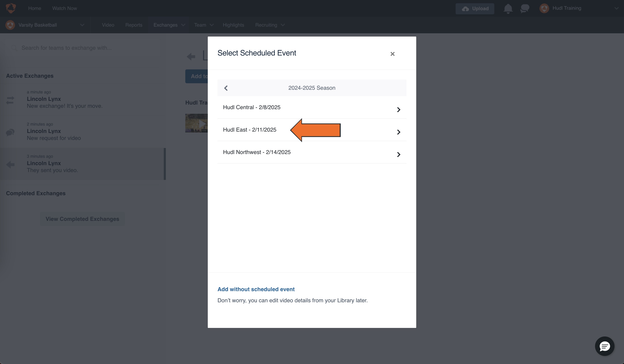Viewport: 624px width, 364px height.
Task: Click the speech bubble icon on the video request
Action: (x=10, y=132)
